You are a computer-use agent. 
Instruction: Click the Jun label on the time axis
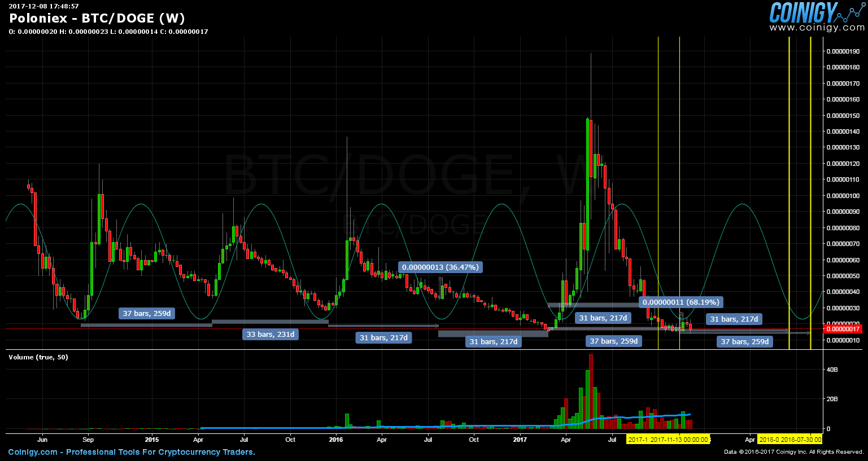click(42, 440)
